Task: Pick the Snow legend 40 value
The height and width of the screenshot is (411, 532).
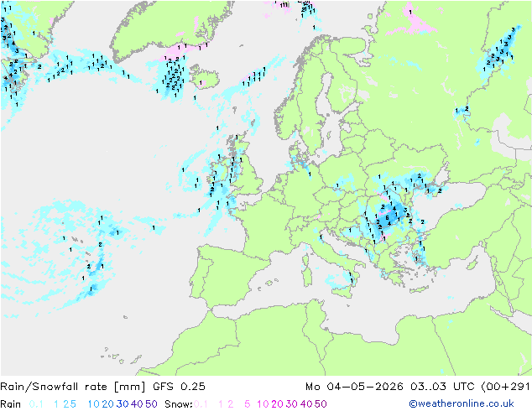Action: pyautogui.click(x=306, y=404)
